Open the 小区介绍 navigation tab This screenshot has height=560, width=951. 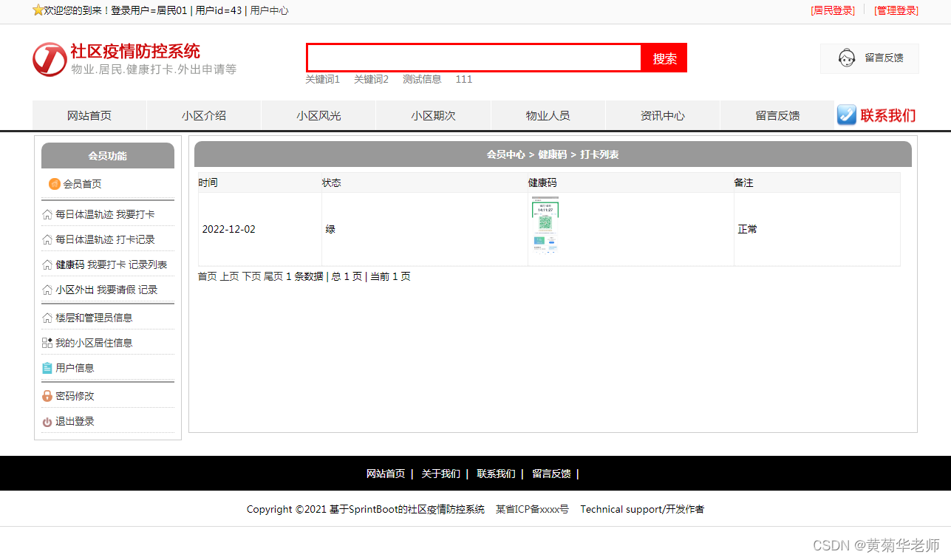tap(204, 115)
